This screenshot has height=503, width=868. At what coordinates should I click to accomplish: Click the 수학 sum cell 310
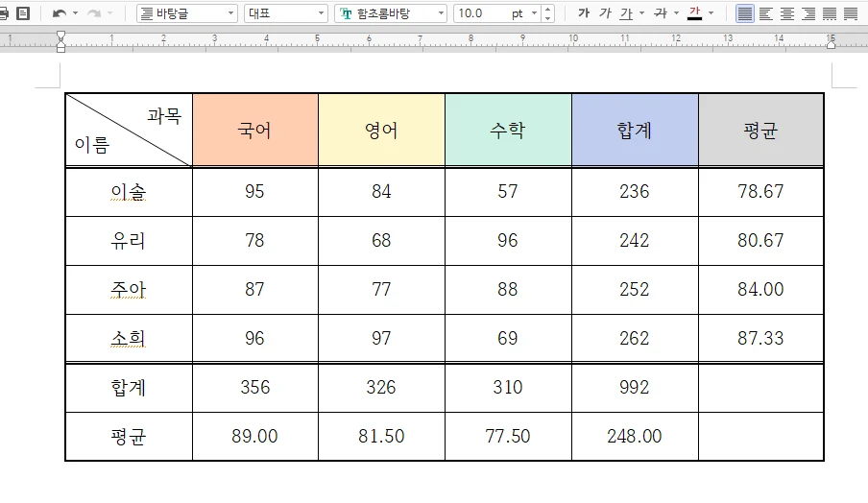(x=508, y=388)
